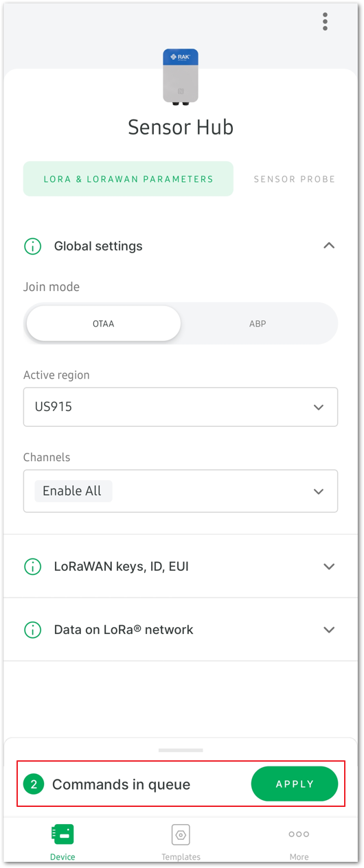Open the More menu dots icon
Image resolution: width=364 pixels, height=868 pixels.
[299, 834]
